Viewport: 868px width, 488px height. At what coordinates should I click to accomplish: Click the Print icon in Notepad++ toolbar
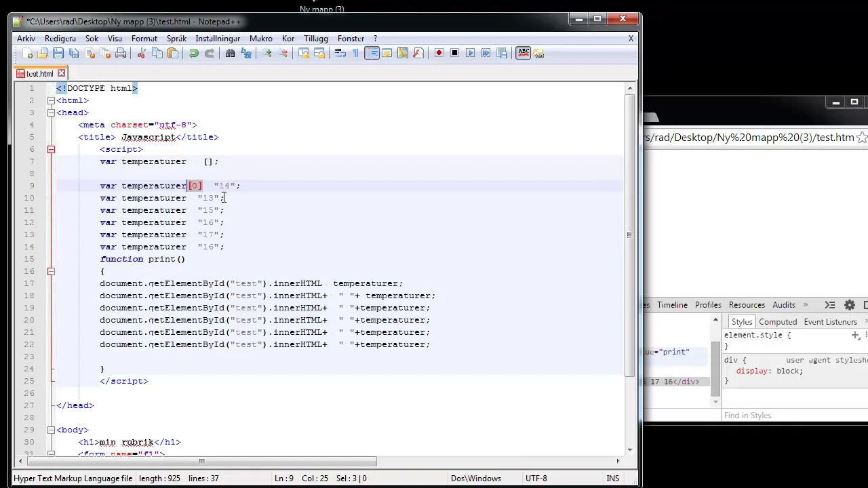tap(121, 53)
